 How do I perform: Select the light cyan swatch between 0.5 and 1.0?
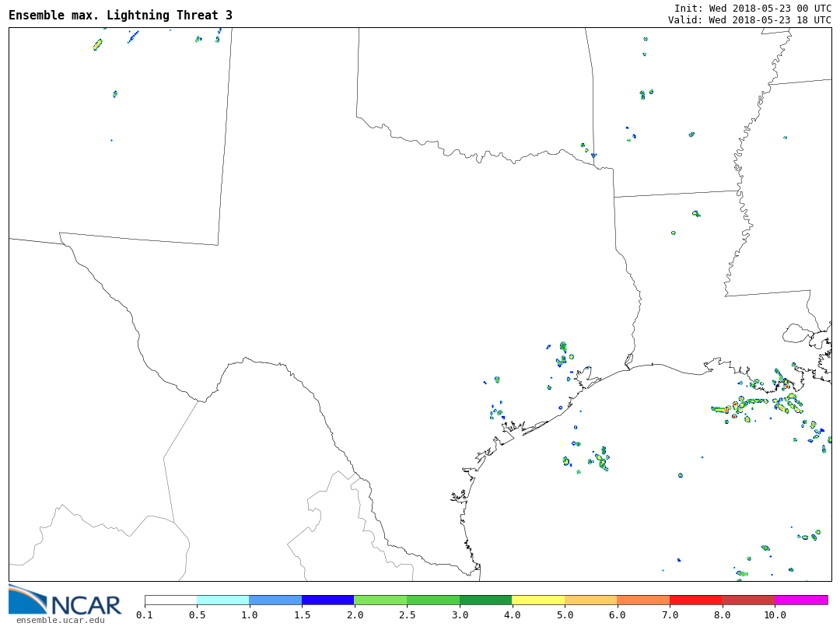(222, 600)
